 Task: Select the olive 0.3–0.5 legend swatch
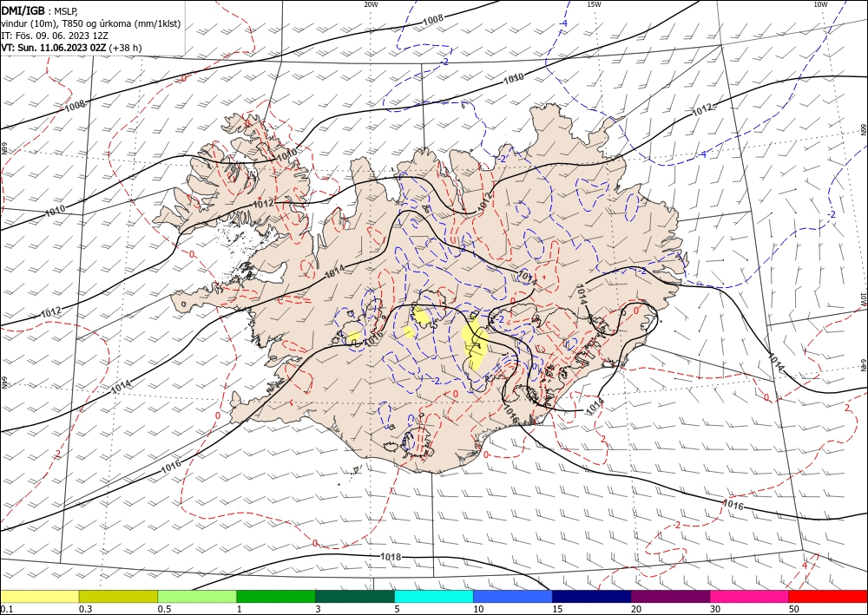(118, 596)
